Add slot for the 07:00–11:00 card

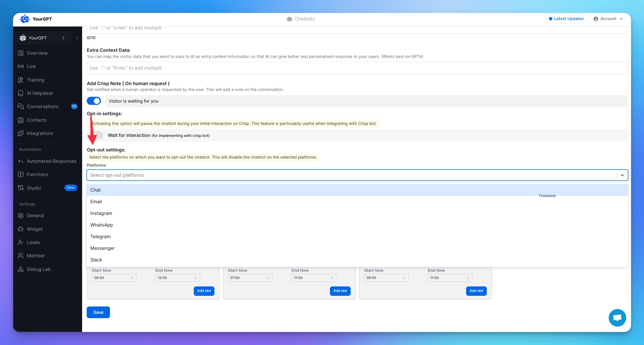[x=340, y=291]
